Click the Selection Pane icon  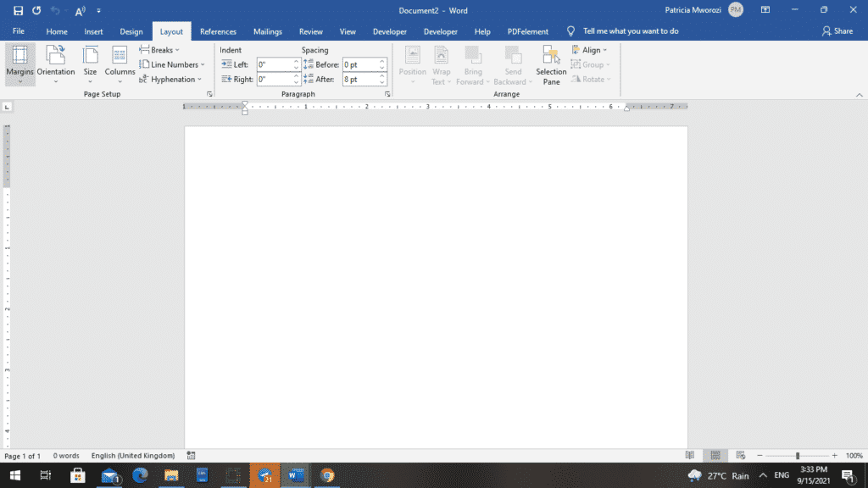[x=550, y=64]
